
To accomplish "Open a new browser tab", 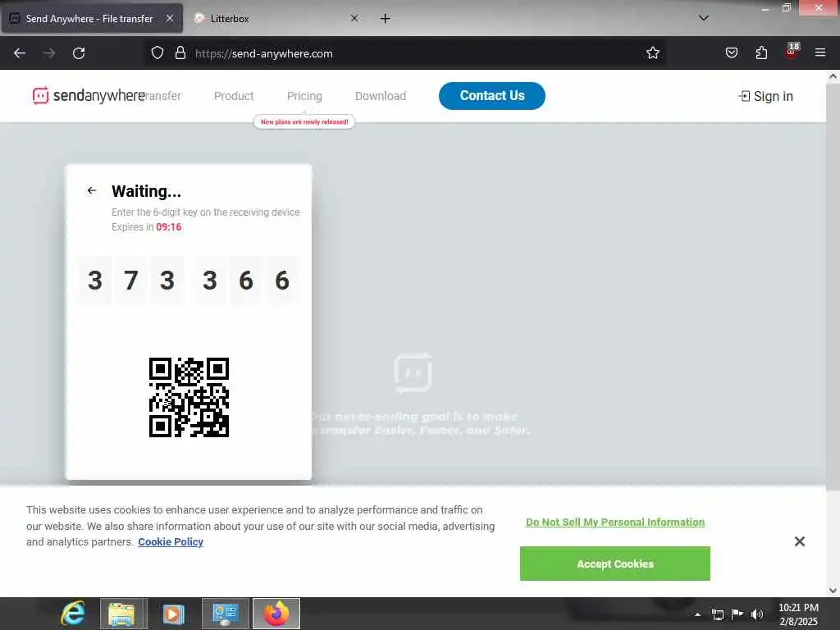I will (386, 19).
